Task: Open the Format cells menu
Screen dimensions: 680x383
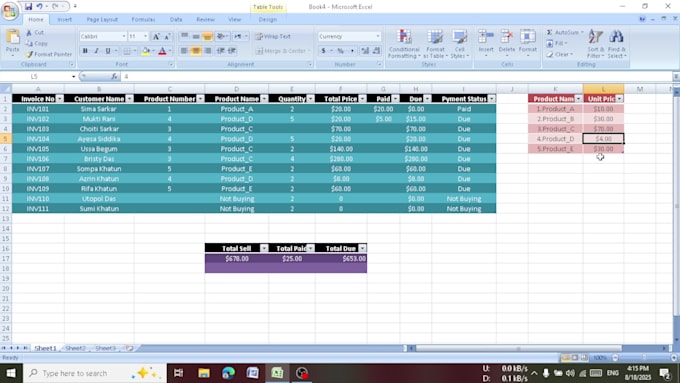Action: pos(527,43)
